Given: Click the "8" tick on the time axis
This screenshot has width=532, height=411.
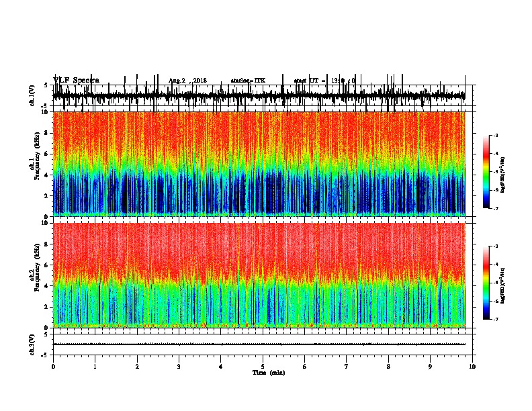Looking at the screenshot, I should (388, 367).
